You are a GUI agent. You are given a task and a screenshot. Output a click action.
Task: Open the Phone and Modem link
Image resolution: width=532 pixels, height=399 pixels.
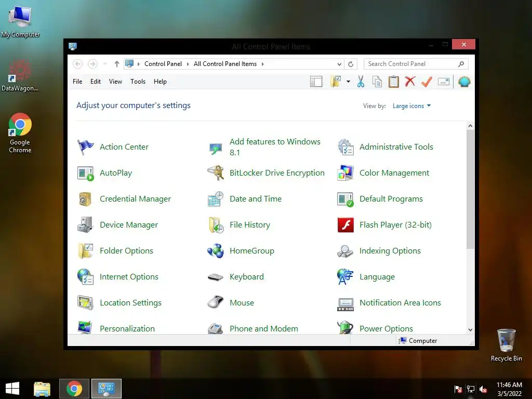[263, 329]
